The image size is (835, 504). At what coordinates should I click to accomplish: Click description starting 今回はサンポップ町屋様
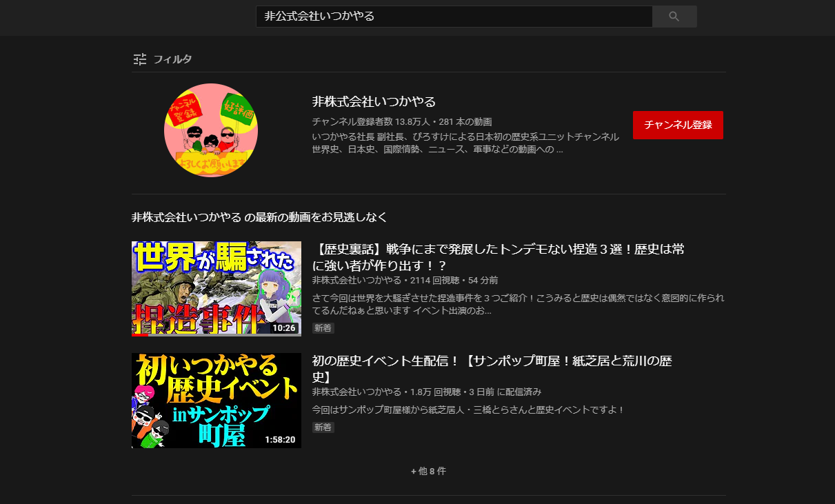click(x=468, y=410)
